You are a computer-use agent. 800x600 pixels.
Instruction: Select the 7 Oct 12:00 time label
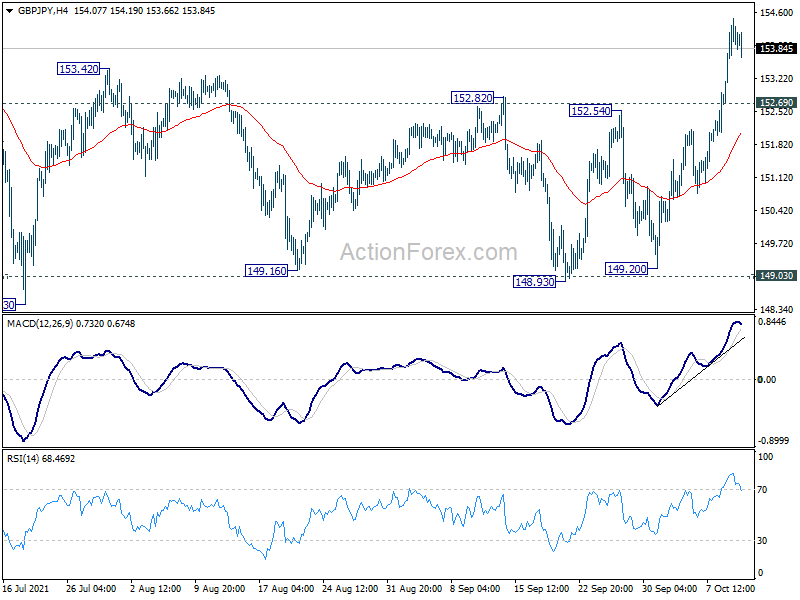[x=731, y=589]
